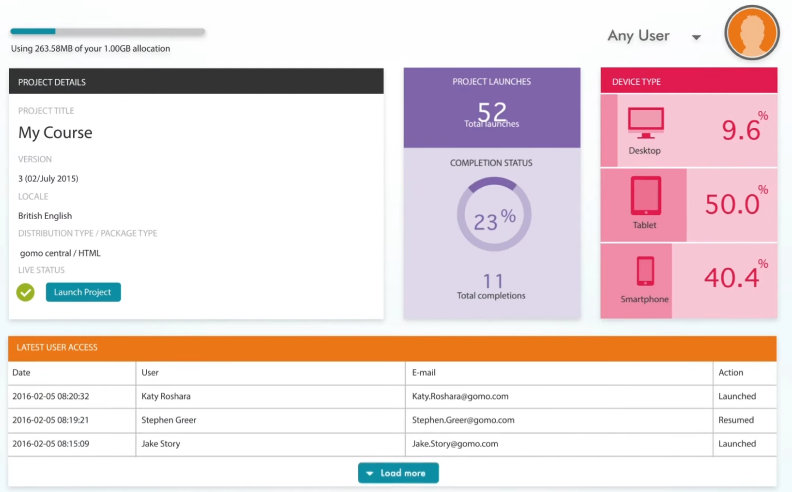The image size is (792, 492).
Task: Click the Project Details panel header
Action: (x=196, y=82)
